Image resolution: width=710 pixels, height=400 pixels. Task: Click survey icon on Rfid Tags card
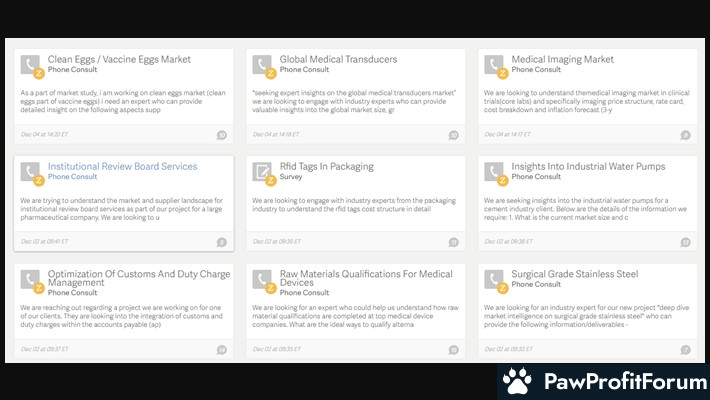pos(262,172)
